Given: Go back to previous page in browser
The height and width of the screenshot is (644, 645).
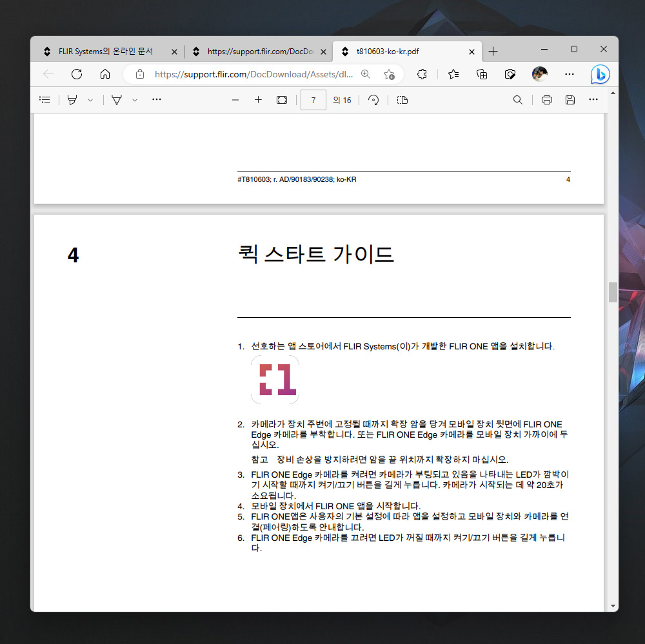Looking at the screenshot, I should [x=48, y=74].
